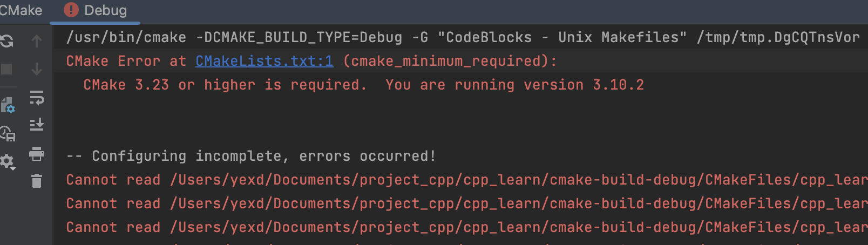Open CMake settings file-gear icon
The image size is (868, 245).
tap(8, 105)
